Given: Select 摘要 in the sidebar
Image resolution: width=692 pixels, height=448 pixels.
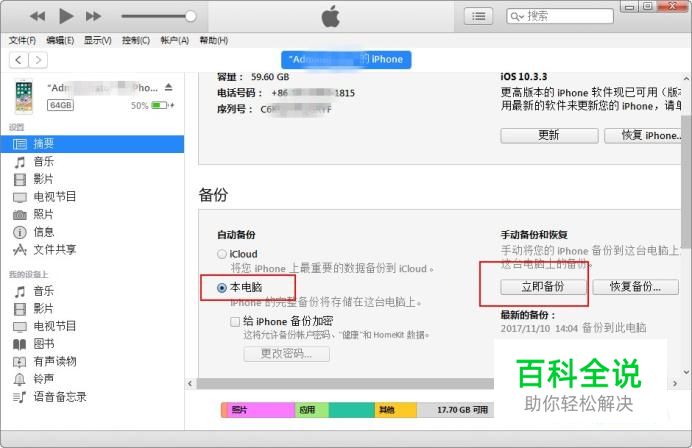Looking at the screenshot, I should tap(92, 144).
